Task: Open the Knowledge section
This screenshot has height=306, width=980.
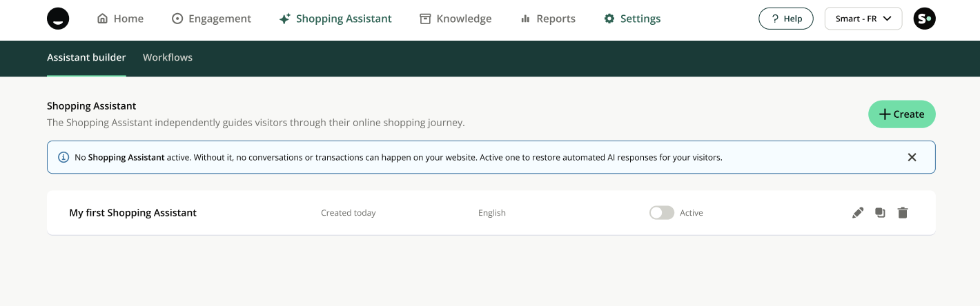Action: coord(455,19)
